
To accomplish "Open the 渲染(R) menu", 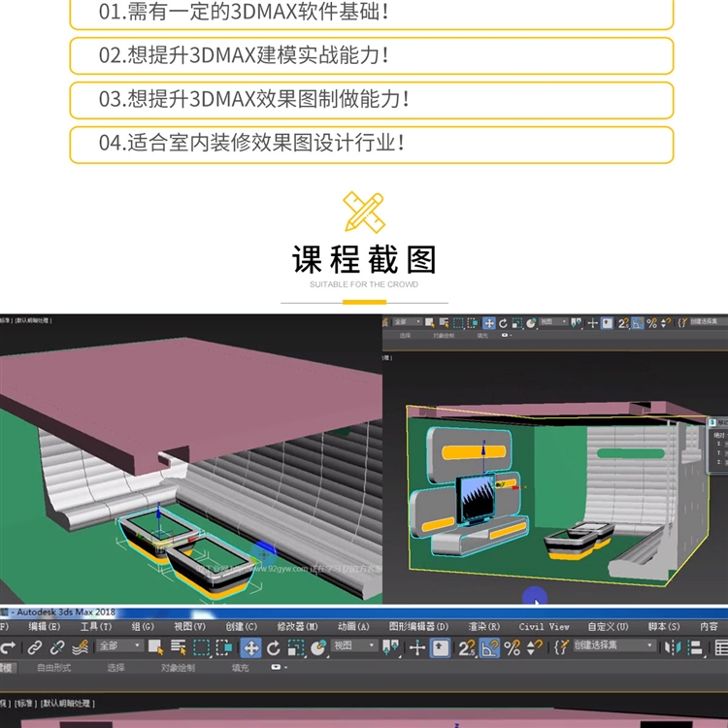I will pos(484,626).
